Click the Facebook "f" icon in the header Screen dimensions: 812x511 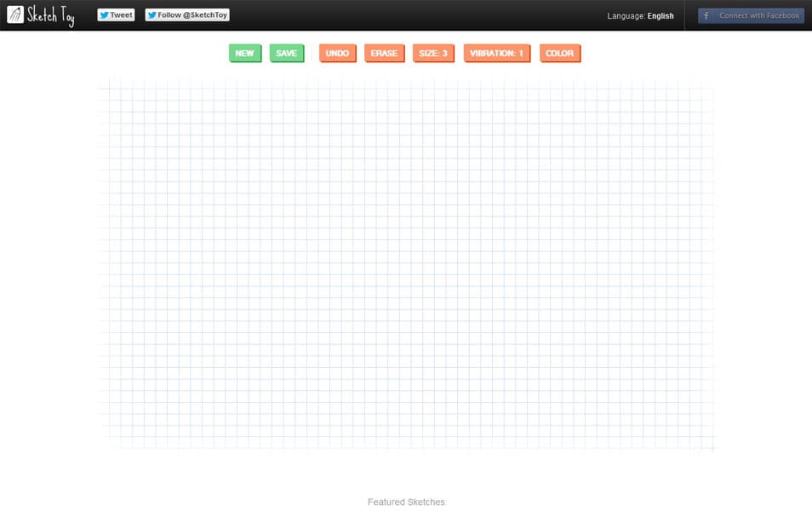[706, 15]
